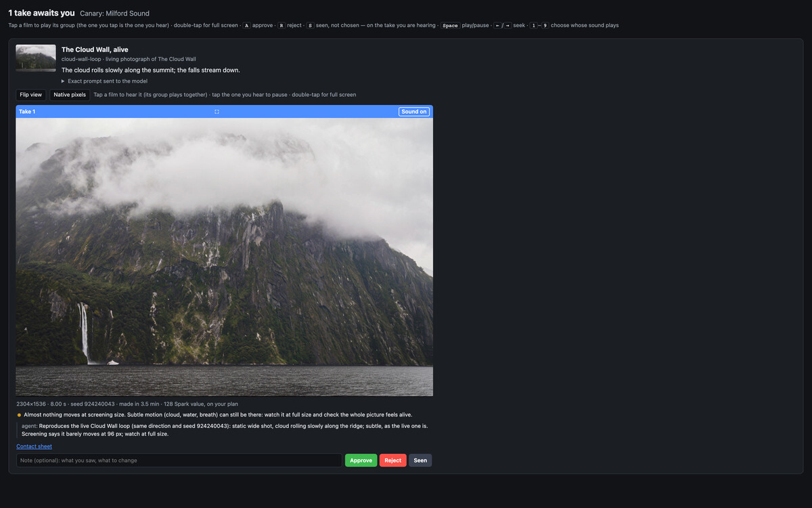Toggle Flip view
Image resolution: width=812 pixels, height=508 pixels.
[x=31, y=95]
